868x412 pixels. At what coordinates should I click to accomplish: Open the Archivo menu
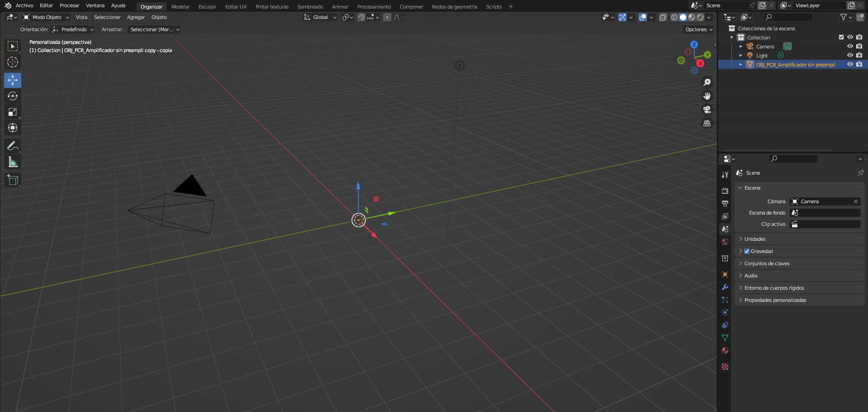24,5
